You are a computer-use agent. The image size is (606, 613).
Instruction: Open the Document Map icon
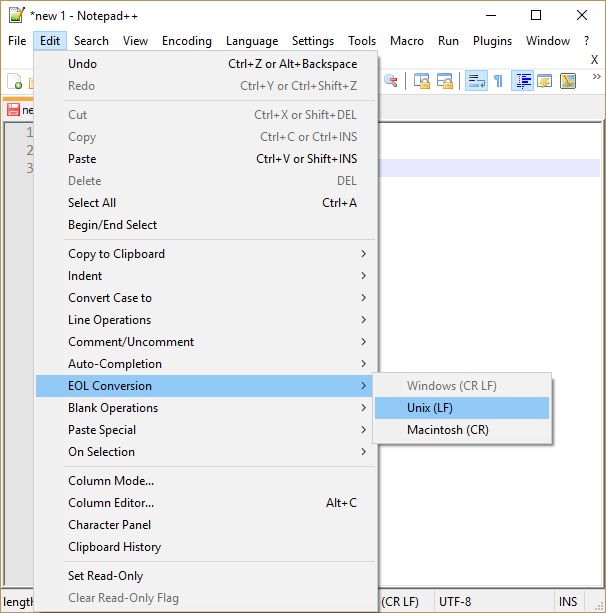point(568,81)
